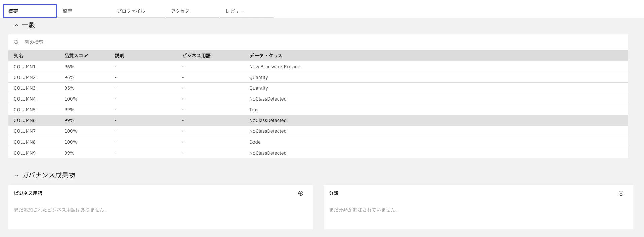
Task: Click the 分類 card title
Action: [334, 193]
